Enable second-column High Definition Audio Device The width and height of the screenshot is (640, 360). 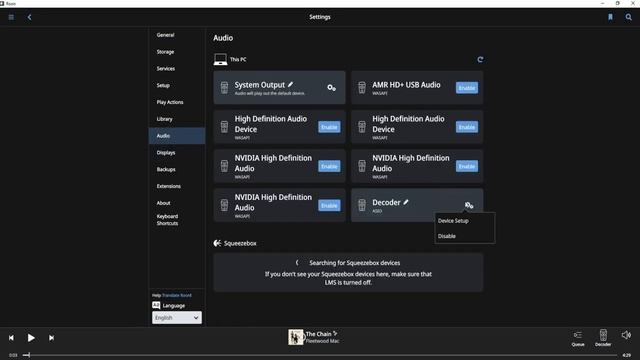pyautogui.click(x=467, y=127)
